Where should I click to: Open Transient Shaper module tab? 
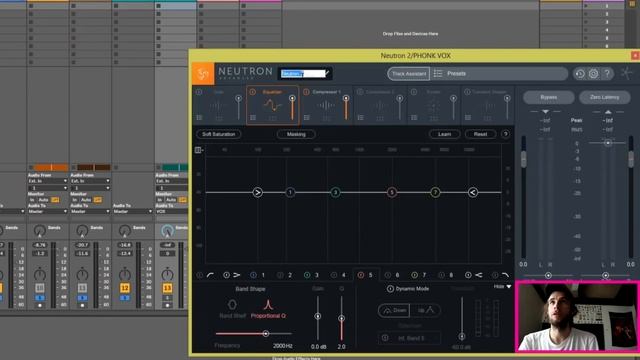(487, 105)
